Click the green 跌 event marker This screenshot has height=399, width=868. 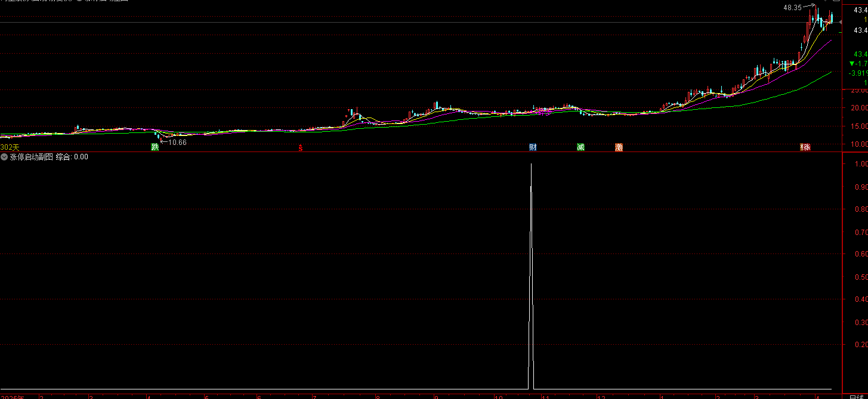(x=155, y=147)
